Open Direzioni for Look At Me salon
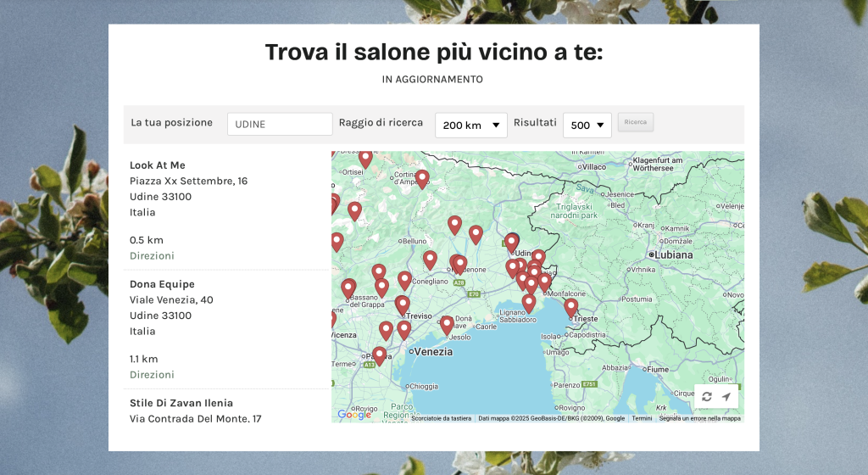 click(x=152, y=255)
